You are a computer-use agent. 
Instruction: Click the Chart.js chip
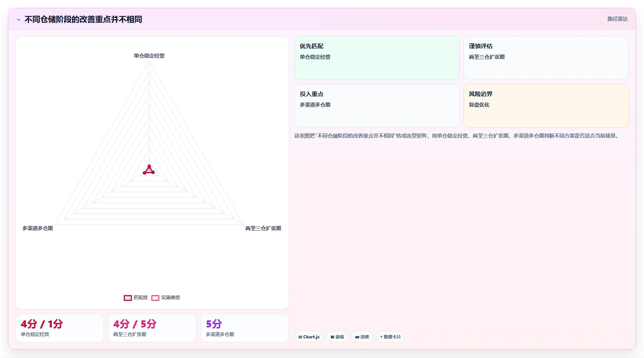tap(309, 337)
